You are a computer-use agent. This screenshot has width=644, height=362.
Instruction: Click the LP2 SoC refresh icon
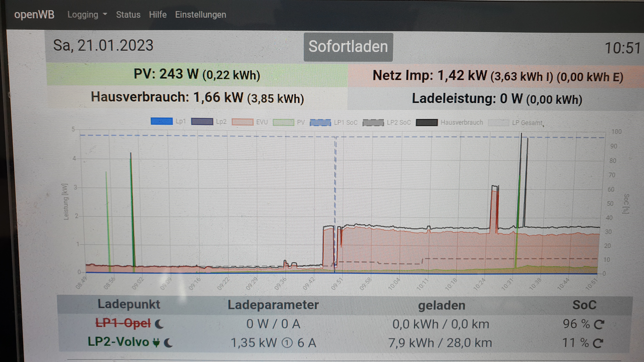coord(598,343)
